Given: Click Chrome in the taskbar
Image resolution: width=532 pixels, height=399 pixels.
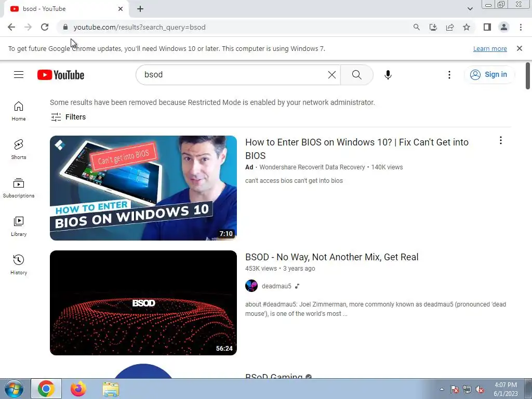Looking at the screenshot, I should [x=46, y=389].
